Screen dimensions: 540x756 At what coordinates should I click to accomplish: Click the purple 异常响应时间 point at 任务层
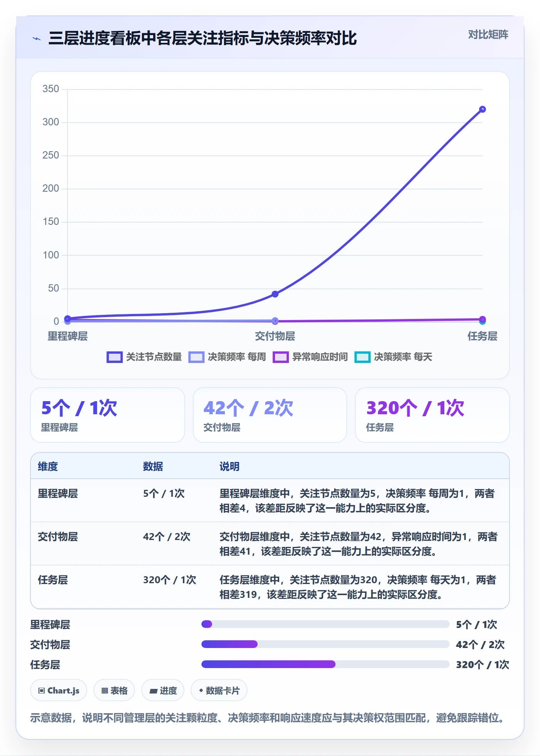pos(482,319)
